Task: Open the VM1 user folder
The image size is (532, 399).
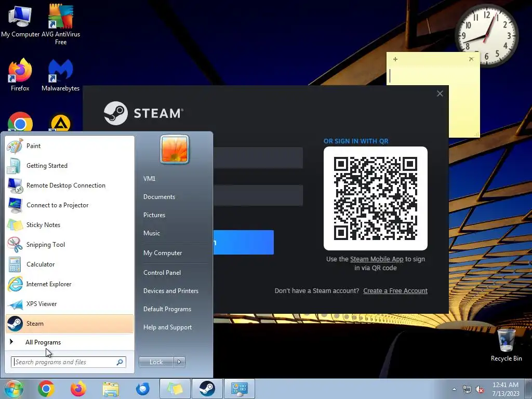Action: pos(149,179)
